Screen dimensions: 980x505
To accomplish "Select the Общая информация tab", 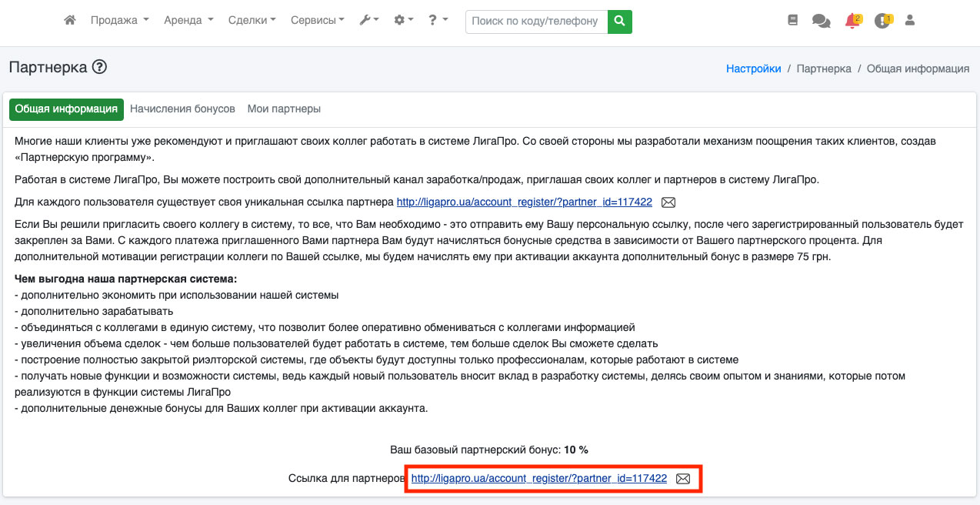I will [66, 109].
